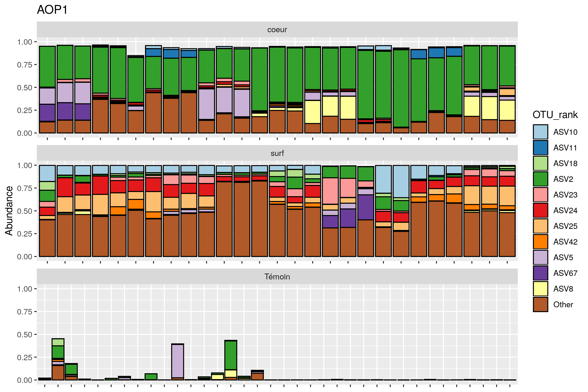
Task: Click the ASV67 purple legend swatch
Action: pos(540,273)
